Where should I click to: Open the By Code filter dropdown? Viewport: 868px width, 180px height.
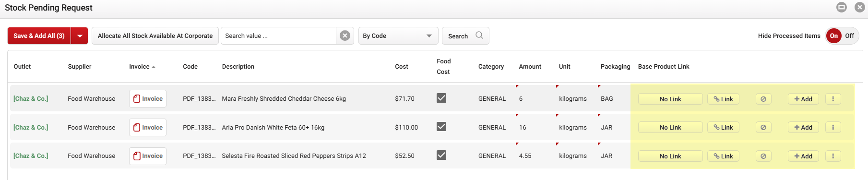click(398, 36)
